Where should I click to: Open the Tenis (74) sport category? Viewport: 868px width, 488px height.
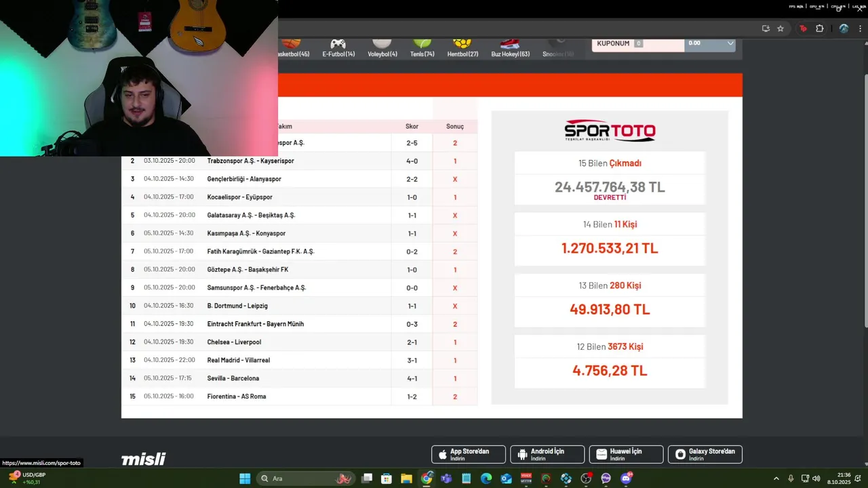pos(422,48)
